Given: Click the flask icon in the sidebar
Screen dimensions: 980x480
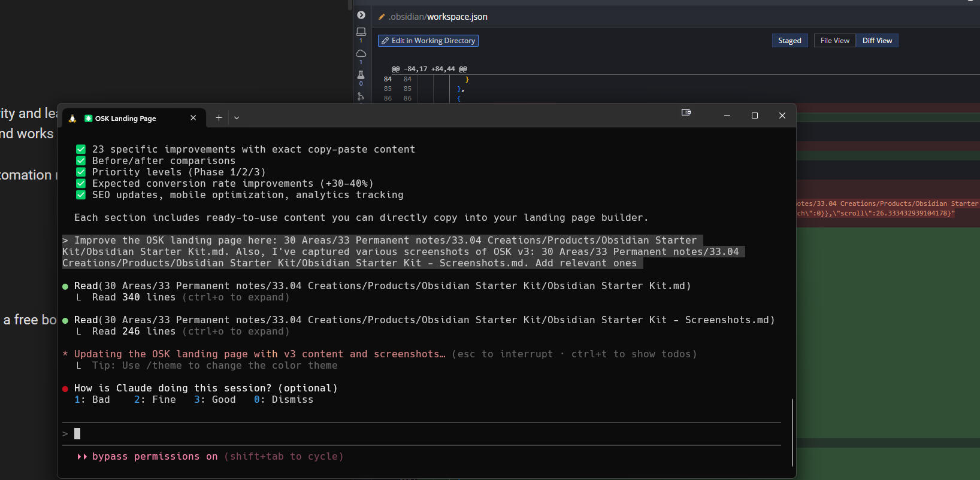Looking at the screenshot, I should coord(361,75).
